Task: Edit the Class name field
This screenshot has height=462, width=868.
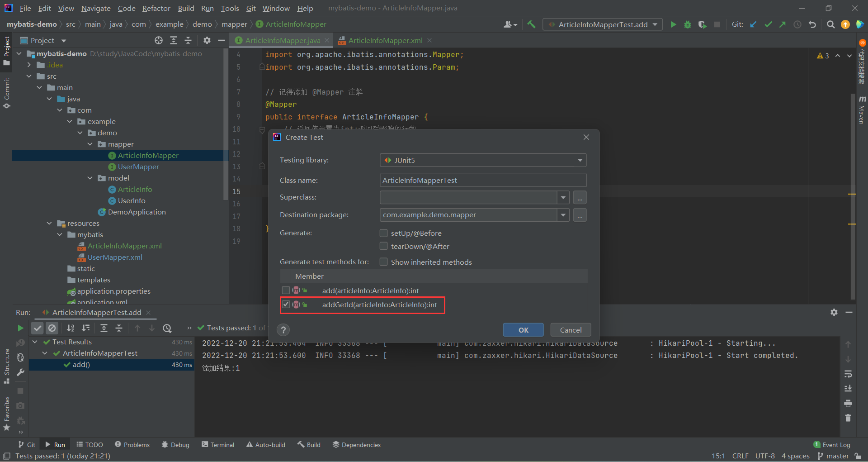Action: pyautogui.click(x=483, y=180)
